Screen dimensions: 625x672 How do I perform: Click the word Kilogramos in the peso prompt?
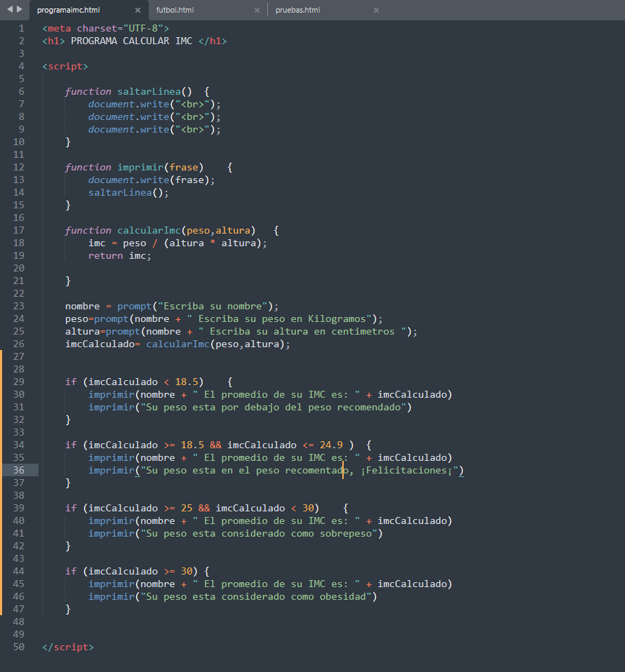click(x=337, y=319)
